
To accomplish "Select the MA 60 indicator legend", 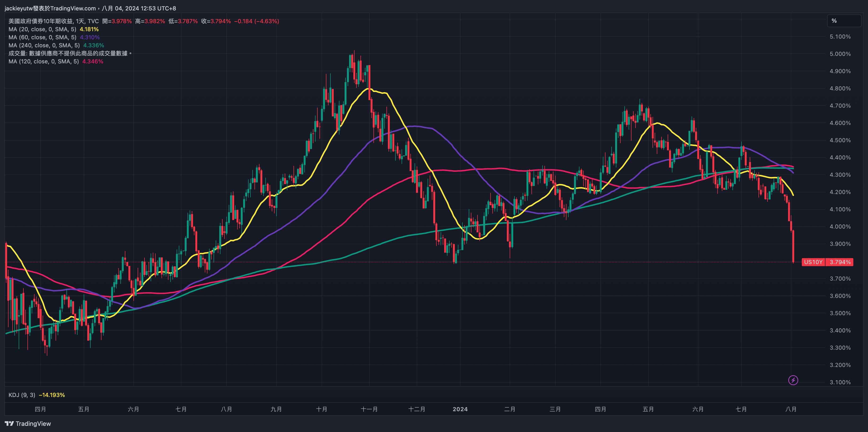I will 42,37.
